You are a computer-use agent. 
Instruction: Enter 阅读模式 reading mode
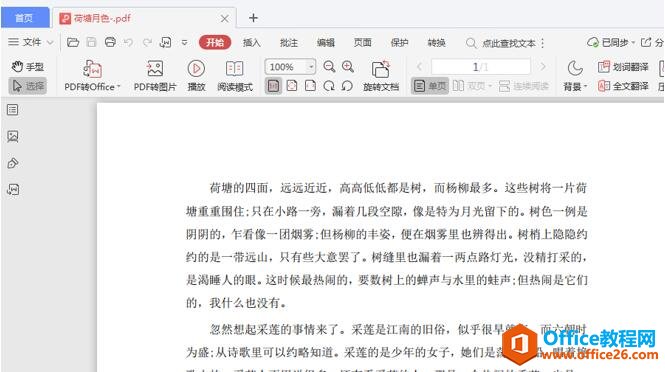pyautogui.click(x=235, y=76)
